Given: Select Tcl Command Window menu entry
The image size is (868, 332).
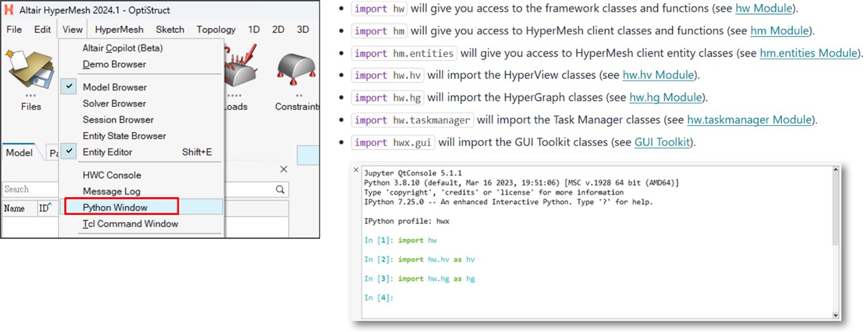Looking at the screenshot, I should [130, 224].
